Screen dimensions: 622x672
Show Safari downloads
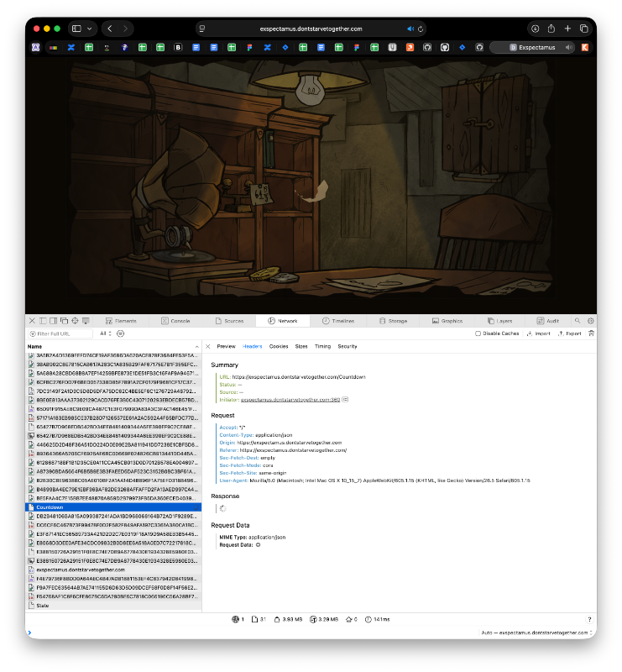[535, 29]
